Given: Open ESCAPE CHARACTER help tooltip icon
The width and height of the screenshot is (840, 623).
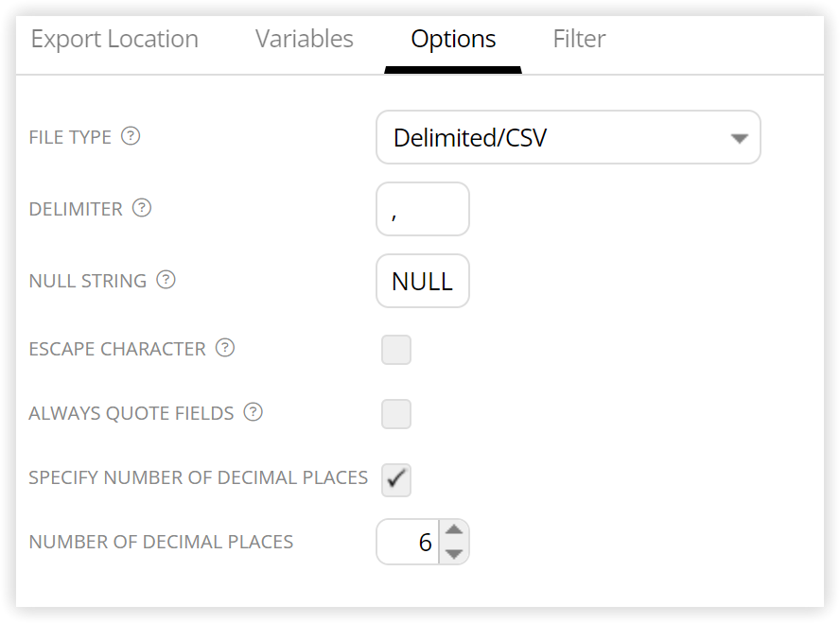Looking at the screenshot, I should click(x=225, y=347).
